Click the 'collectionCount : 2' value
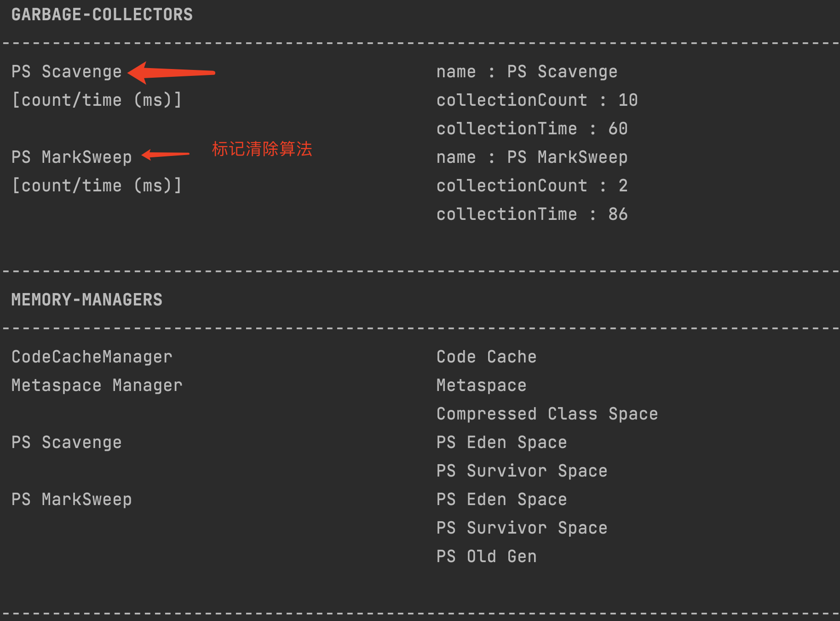840x621 pixels. pyautogui.click(x=532, y=186)
